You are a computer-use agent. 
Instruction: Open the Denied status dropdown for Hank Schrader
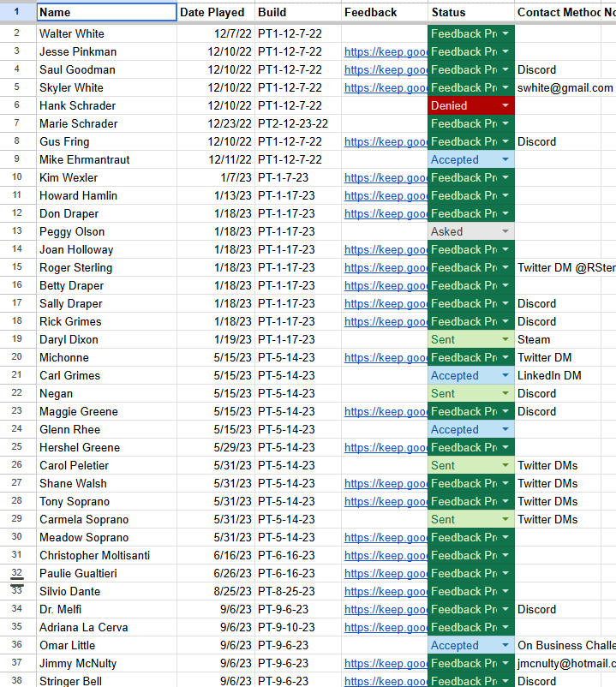[x=505, y=105]
